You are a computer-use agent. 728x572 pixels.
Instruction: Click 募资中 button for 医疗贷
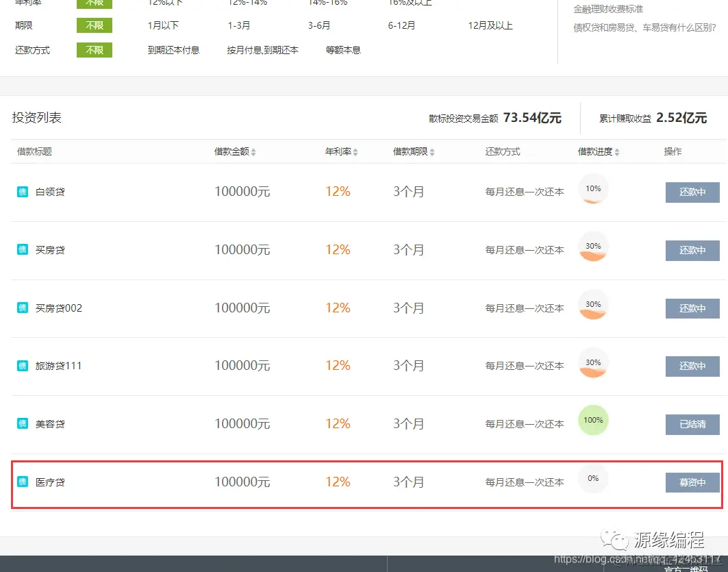point(692,482)
